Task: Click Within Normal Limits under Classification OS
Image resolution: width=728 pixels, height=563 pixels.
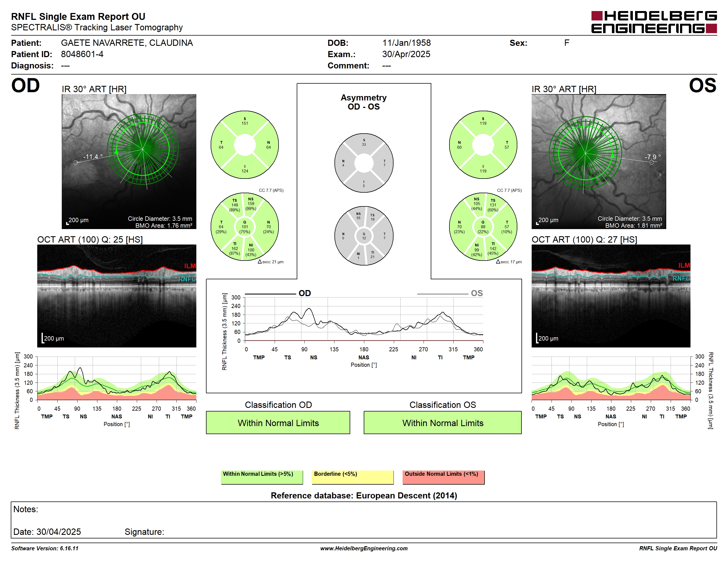Action: click(x=443, y=423)
